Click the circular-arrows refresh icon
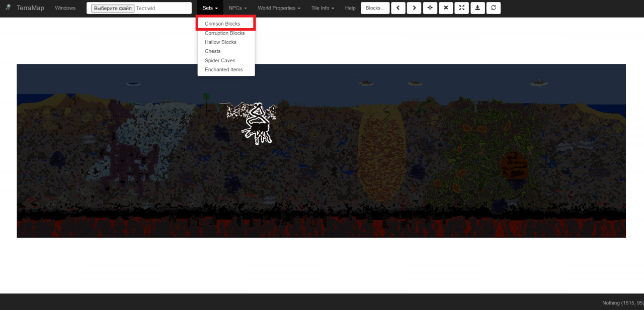 493,8
